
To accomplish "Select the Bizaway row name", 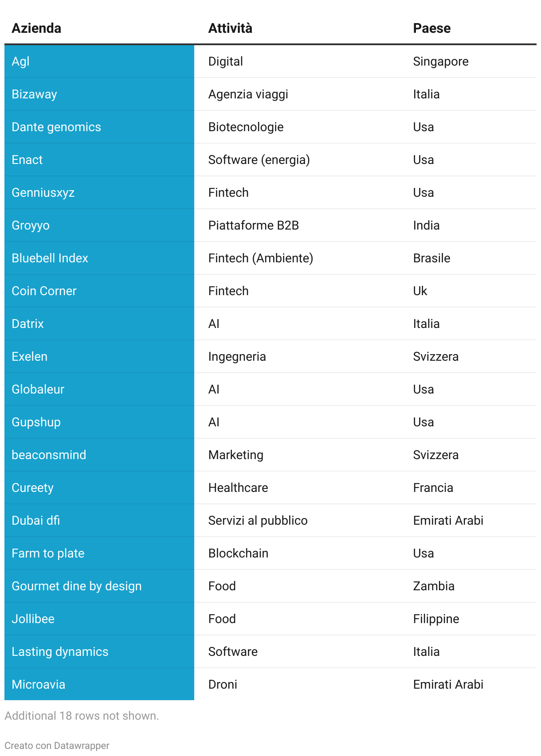I will point(35,94).
